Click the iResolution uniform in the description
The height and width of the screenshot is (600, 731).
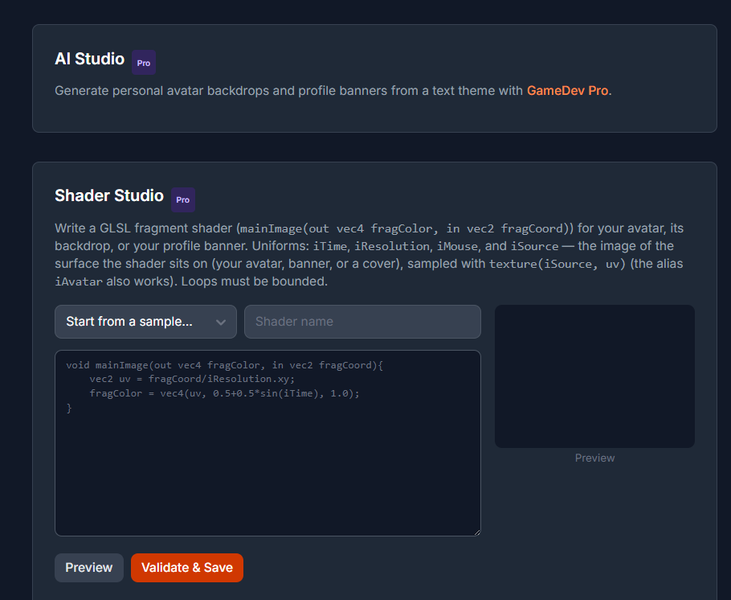(x=392, y=246)
